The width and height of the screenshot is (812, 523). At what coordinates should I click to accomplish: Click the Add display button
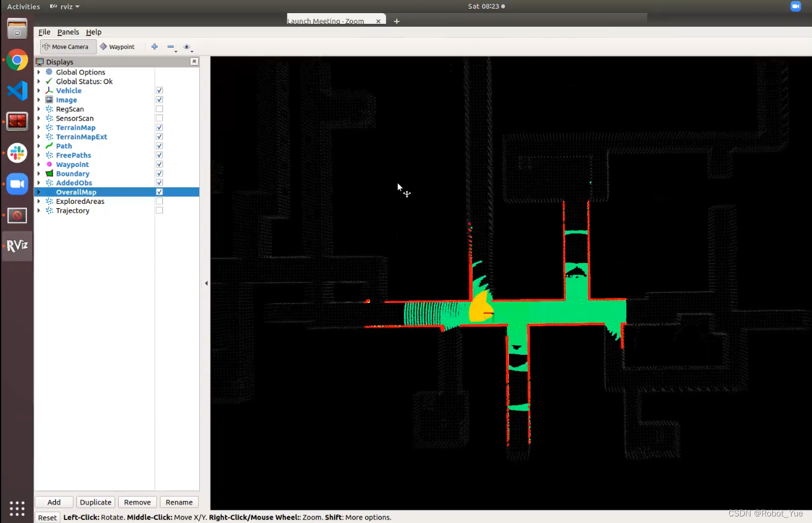(54, 502)
